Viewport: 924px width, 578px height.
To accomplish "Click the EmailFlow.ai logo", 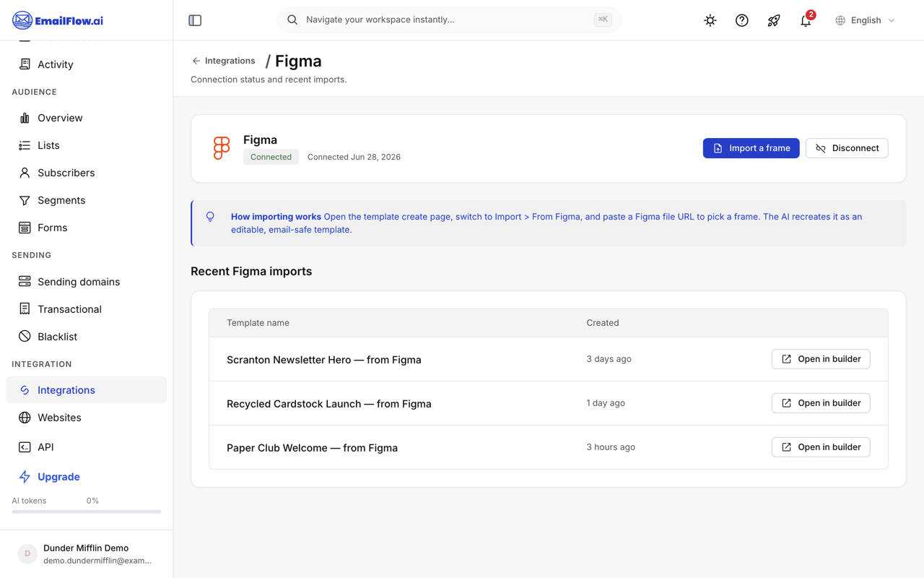I will tap(58, 20).
